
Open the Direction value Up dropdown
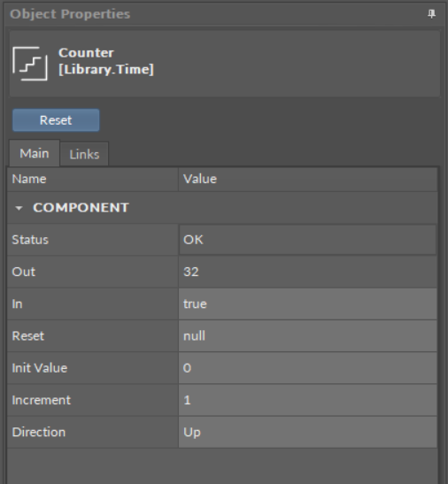tap(308, 433)
